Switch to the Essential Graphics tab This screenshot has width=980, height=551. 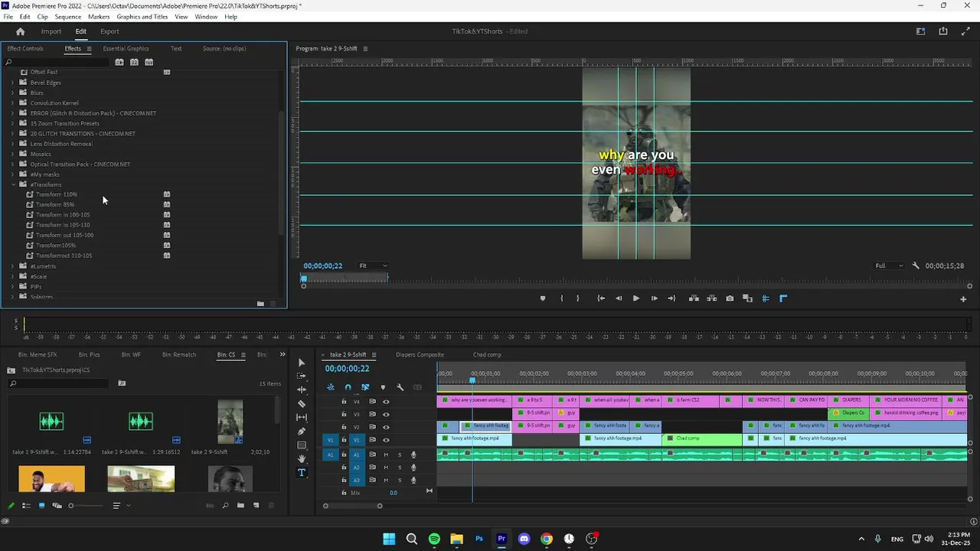click(x=126, y=48)
